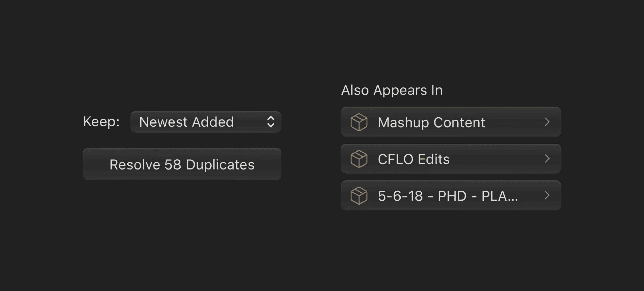Image resolution: width=644 pixels, height=291 pixels.
Task: Click the Mashup Content label text
Action: coord(431,123)
